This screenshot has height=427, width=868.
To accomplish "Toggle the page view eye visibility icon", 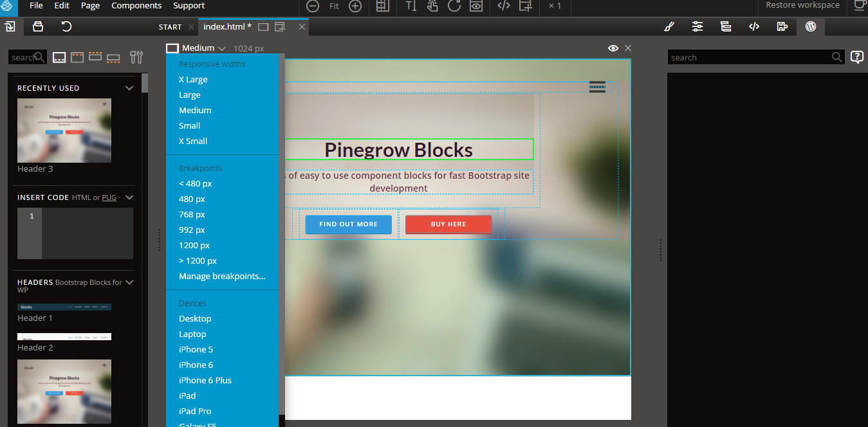I will (x=613, y=48).
